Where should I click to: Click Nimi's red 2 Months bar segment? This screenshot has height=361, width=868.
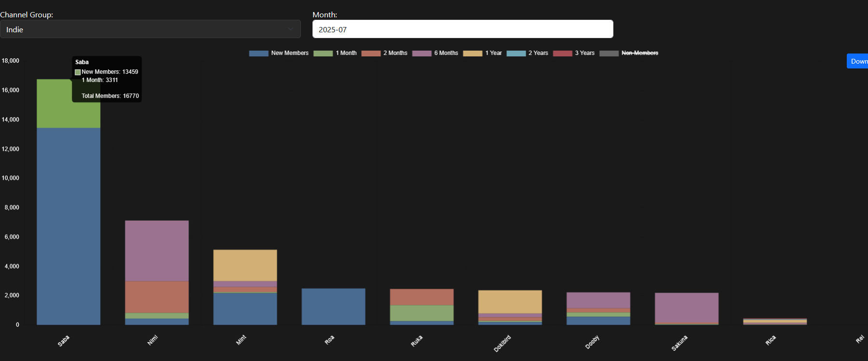pyautogui.click(x=157, y=297)
